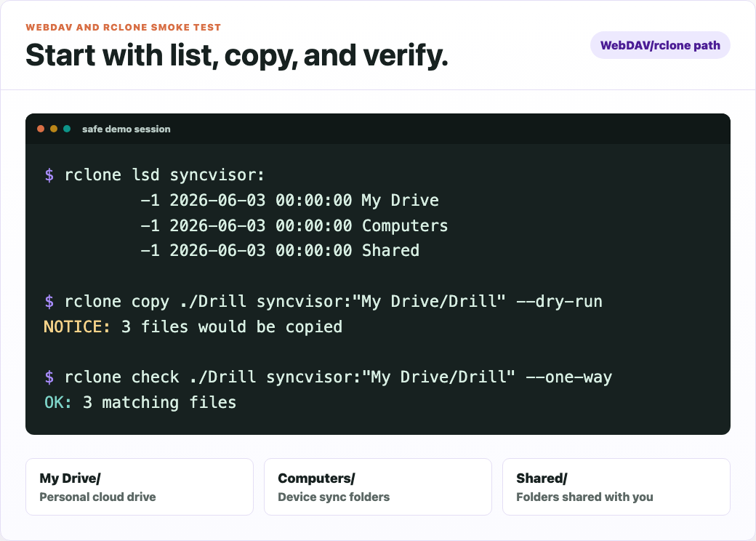
Task: Click the red terminal window dot
Action: pos(41,129)
